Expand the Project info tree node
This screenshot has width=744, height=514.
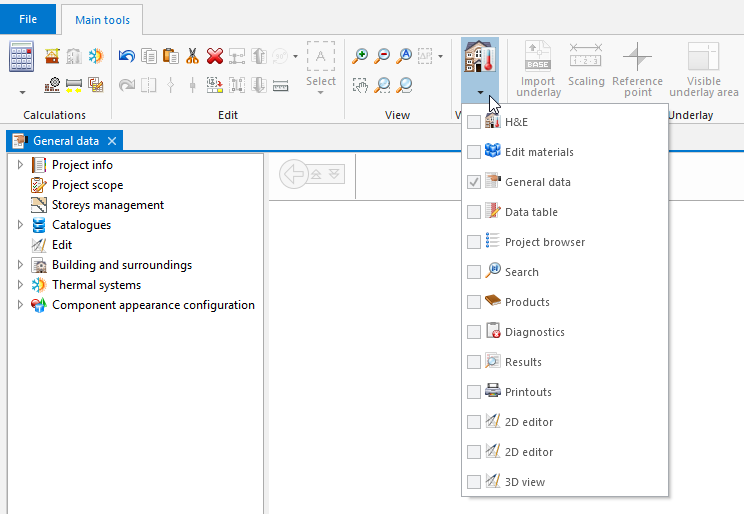point(20,165)
